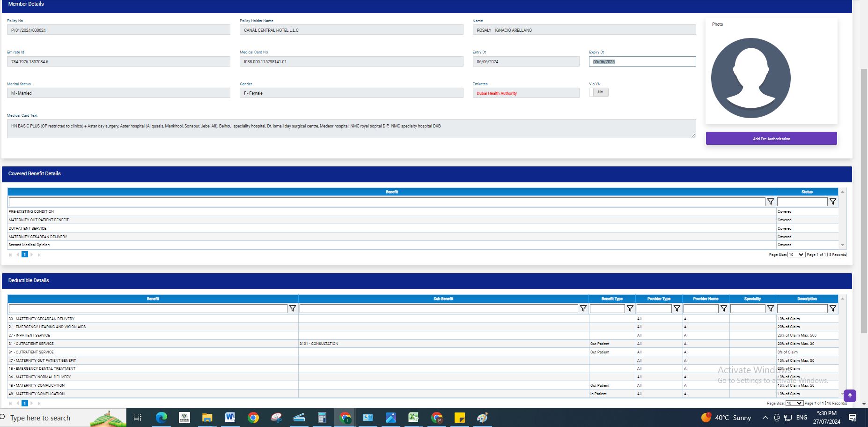Toggle the Vip YN switch
This screenshot has width=868, height=427.
[598, 92]
